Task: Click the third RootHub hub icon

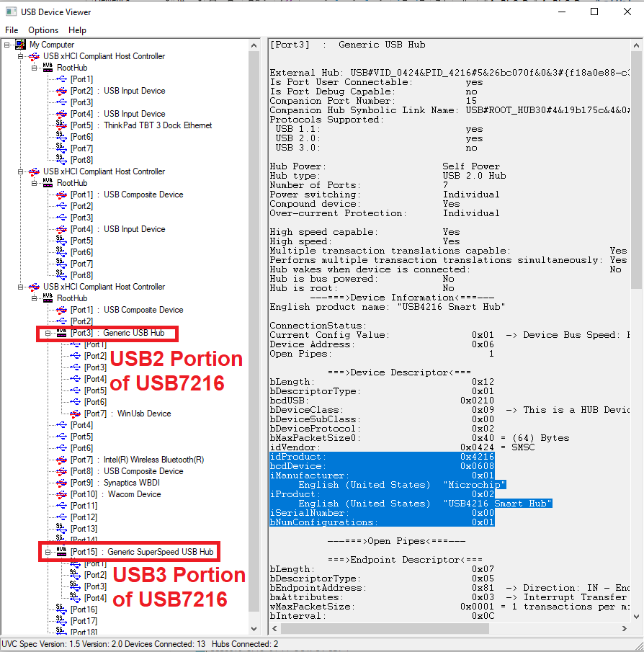Action: [x=48, y=298]
